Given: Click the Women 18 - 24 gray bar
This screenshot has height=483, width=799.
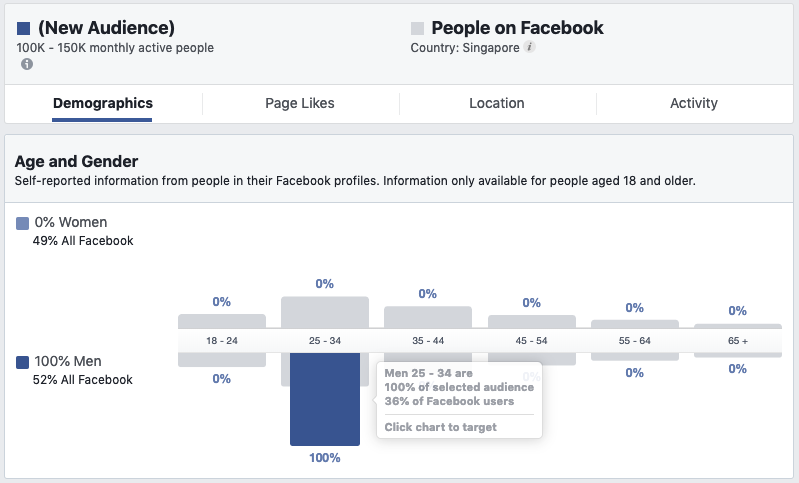Looking at the screenshot, I should (222, 321).
